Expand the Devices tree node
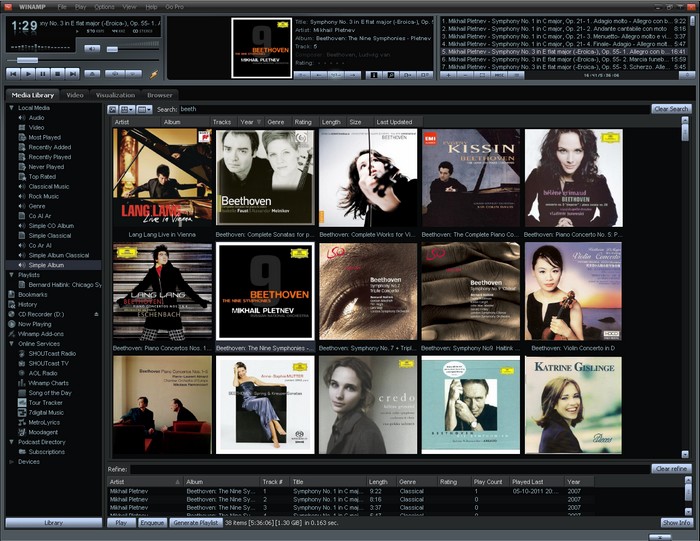Image resolution: width=700 pixels, height=541 pixels. tap(11, 462)
